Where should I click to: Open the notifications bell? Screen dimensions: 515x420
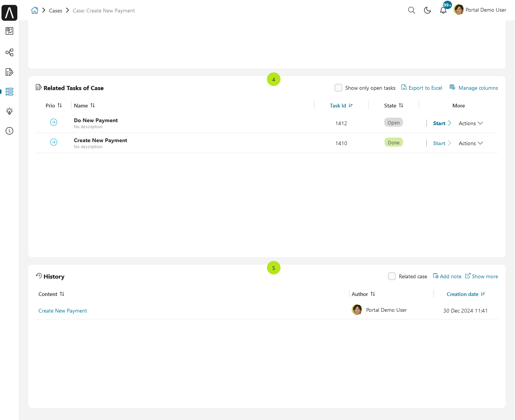point(443,10)
